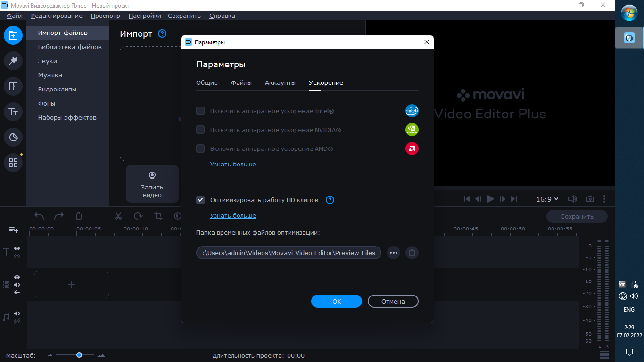Screen dimensions: 644x362
Task: Take a snapshot with the camera icon
Action: pyautogui.click(x=590, y=199)
